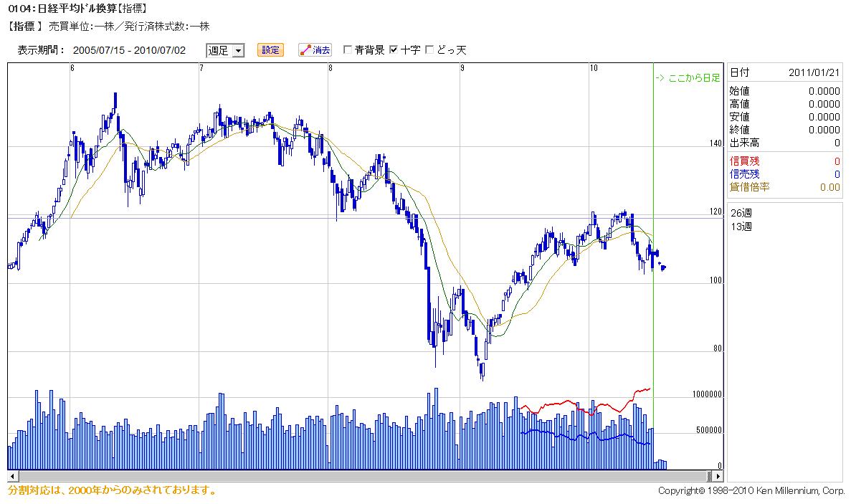Click the period dropdown arrow button
851x504 pixels.
238,51
